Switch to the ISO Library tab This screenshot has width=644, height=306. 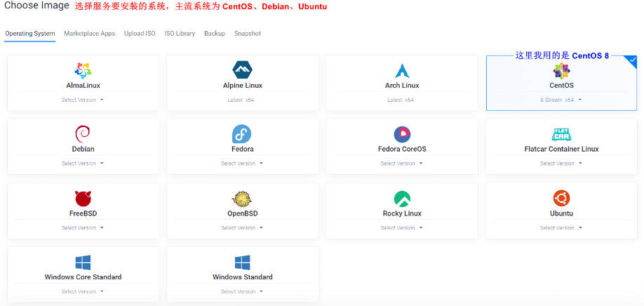click(x=180, y=34)
